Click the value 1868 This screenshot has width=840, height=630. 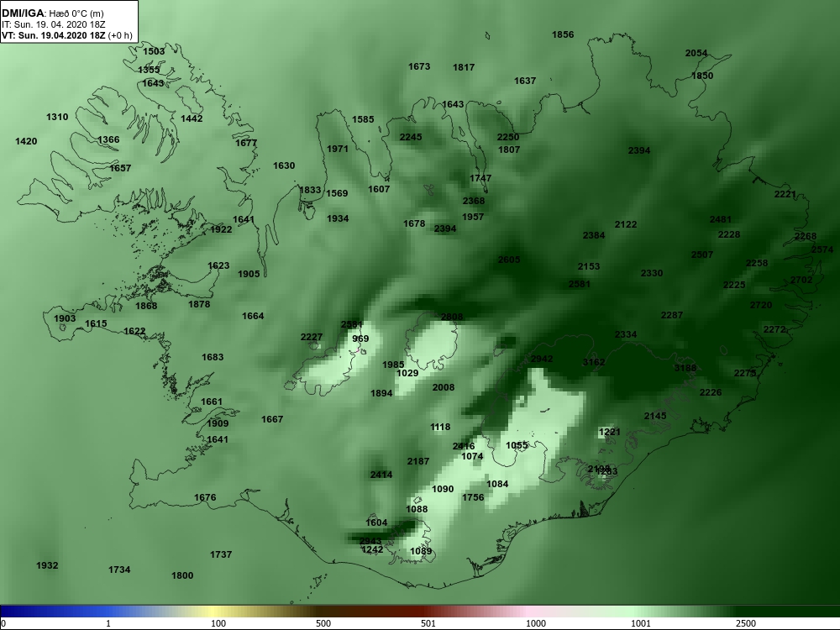pyautogui.click(x=146, y=306)
